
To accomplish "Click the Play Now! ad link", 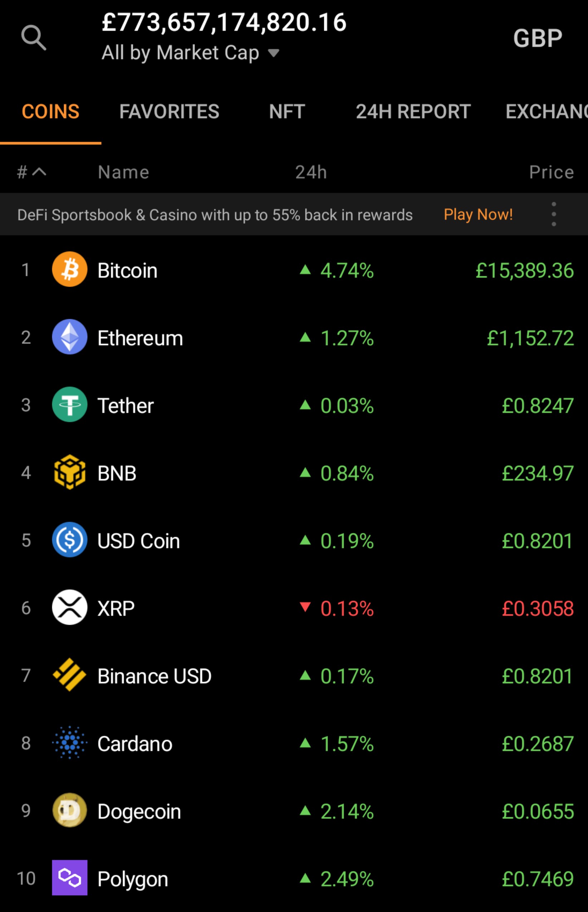I will [x=478, y=214].
